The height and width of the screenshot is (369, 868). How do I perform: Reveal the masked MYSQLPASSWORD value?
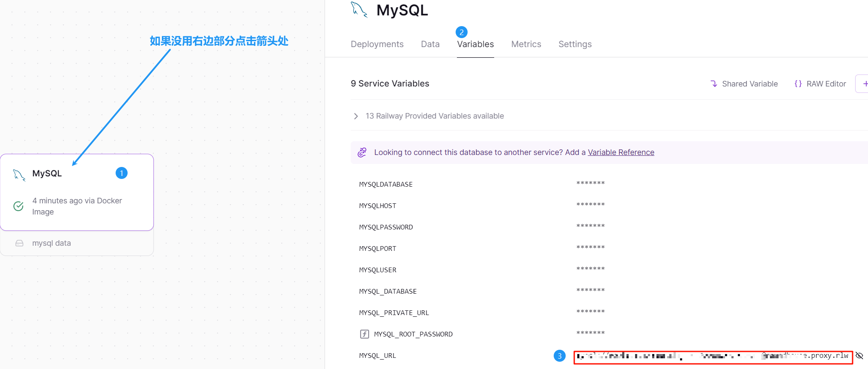591,227
